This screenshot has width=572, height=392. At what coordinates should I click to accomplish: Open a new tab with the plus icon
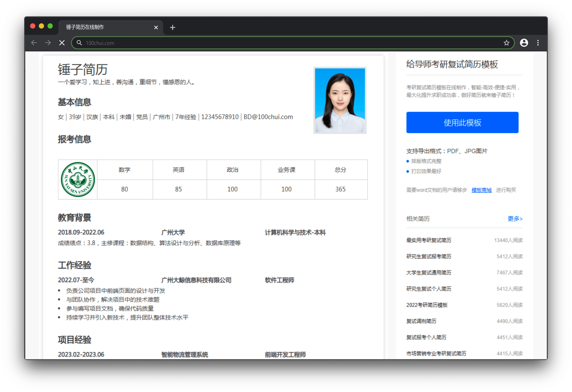click(x=172, y=27)
